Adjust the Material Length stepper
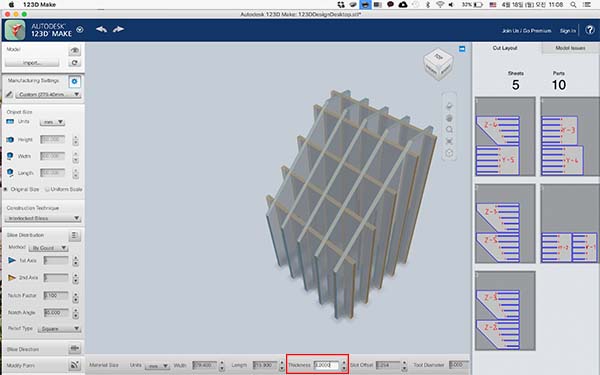Image resolution: width=600 pixels, height=375 pixels. click(x=282, y=366)
